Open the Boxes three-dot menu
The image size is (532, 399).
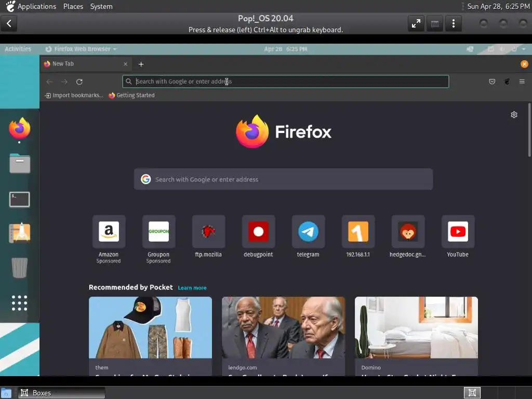pos(453,23)
